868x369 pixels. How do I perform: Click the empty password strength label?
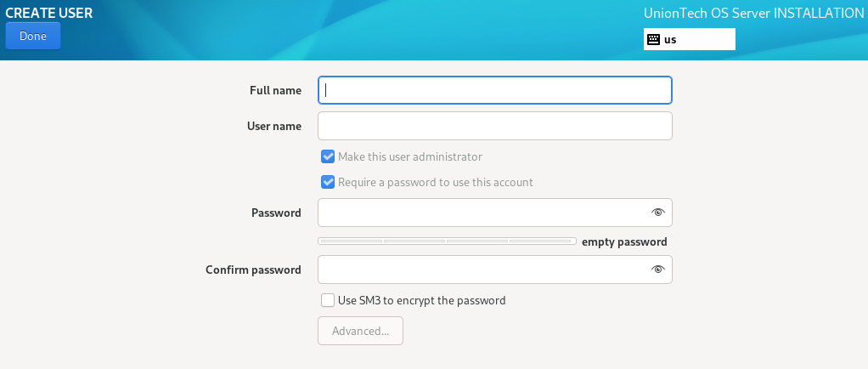tap(624, 241)
